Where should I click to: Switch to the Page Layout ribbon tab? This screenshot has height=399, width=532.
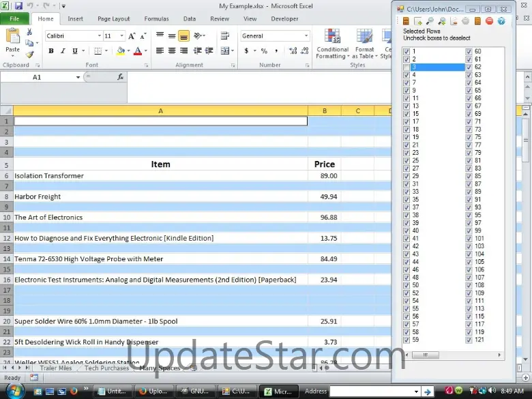point(113,19)
